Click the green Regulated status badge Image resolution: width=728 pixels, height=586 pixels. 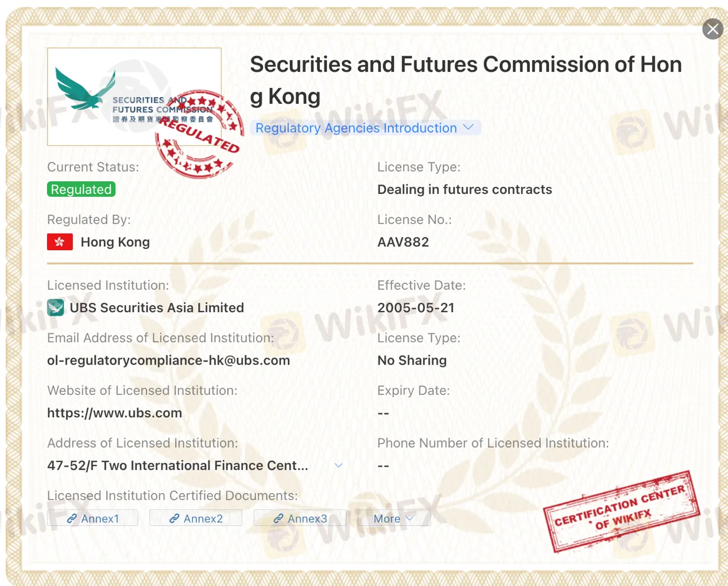(x=81, y=189)
